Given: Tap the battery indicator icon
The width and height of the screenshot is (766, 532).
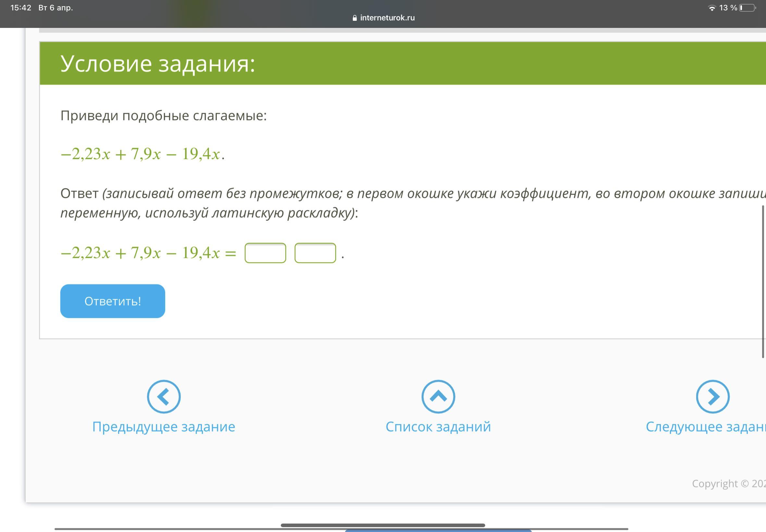Looking at the screenshot, I should coord(747,8).
